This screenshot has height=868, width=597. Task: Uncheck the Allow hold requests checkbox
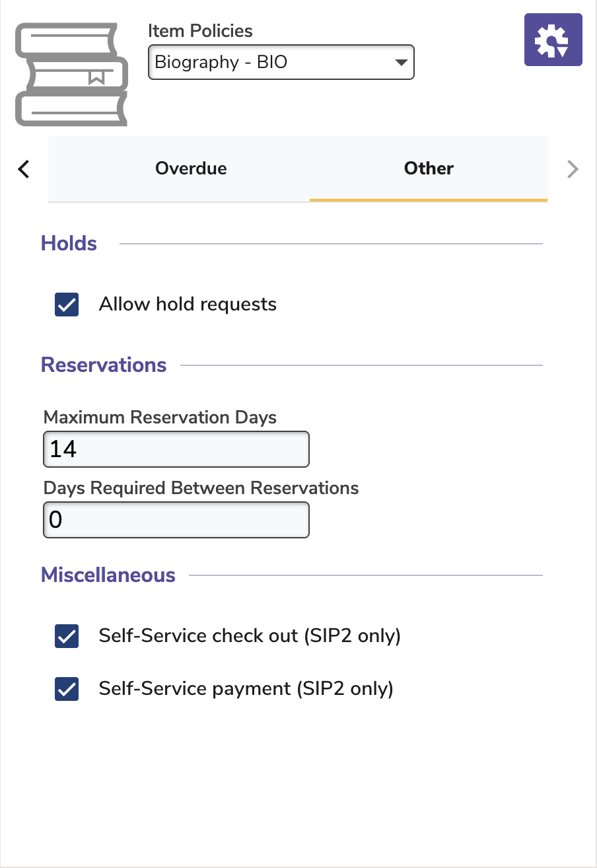point(67,305)
